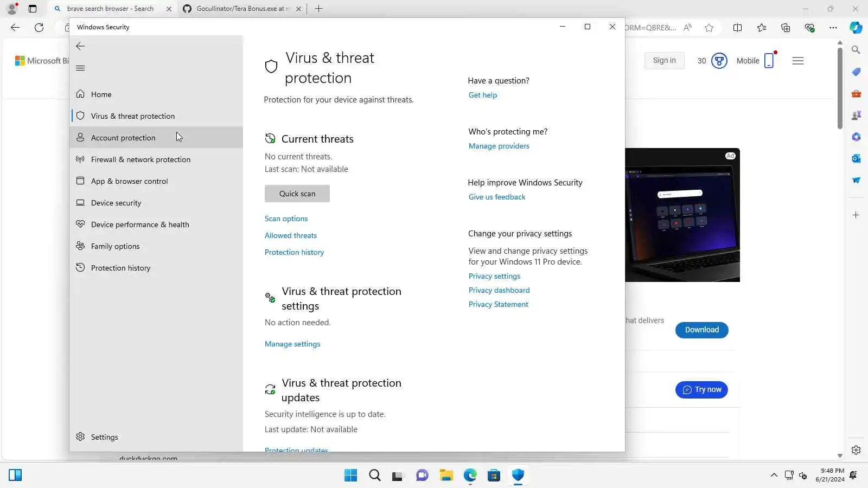Open Edge sidebar settings gear
This screenshot has height=488, width=868.
coord(856,450)
